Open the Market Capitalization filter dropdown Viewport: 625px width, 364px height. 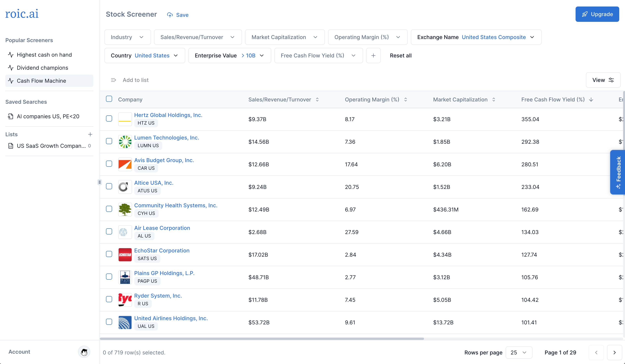pyautogui.click(x=285, y=37)
